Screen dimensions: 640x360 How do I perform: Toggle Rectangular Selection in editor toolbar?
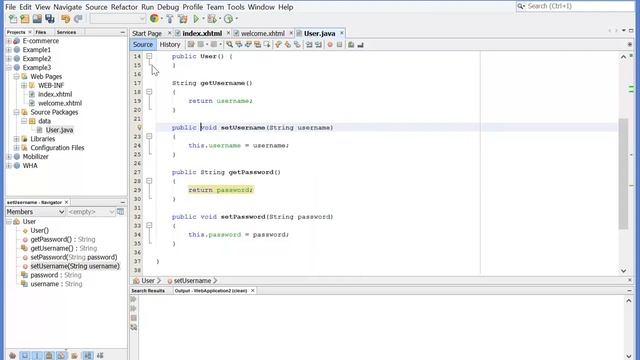click(x=267, y=44)
